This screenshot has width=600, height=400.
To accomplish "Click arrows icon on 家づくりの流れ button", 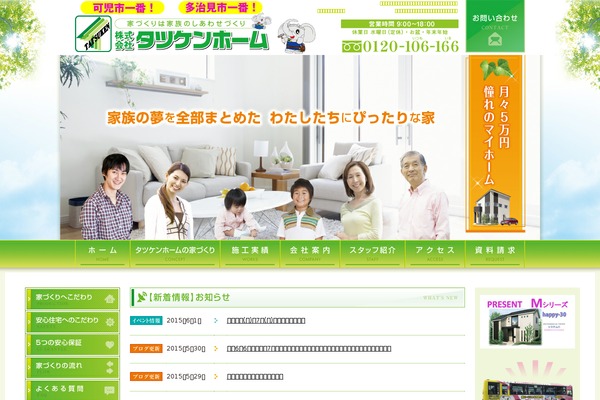I will click(110, 367).
